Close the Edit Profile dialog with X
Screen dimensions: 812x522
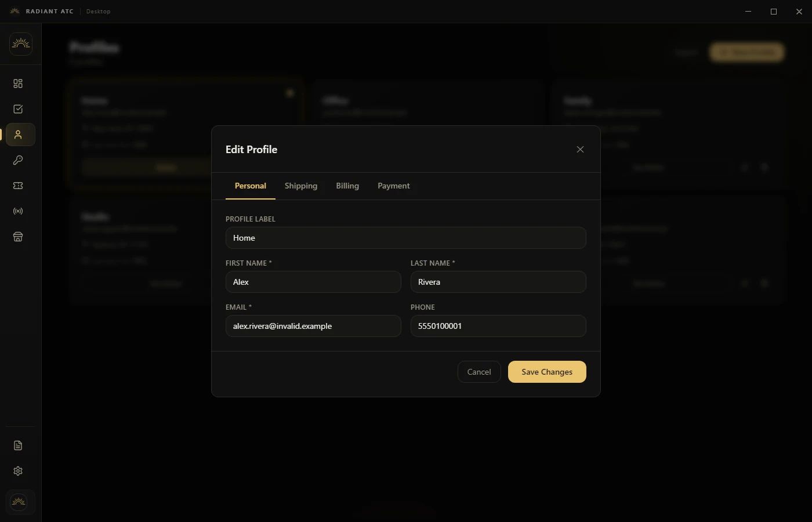(x=580, y=150)
